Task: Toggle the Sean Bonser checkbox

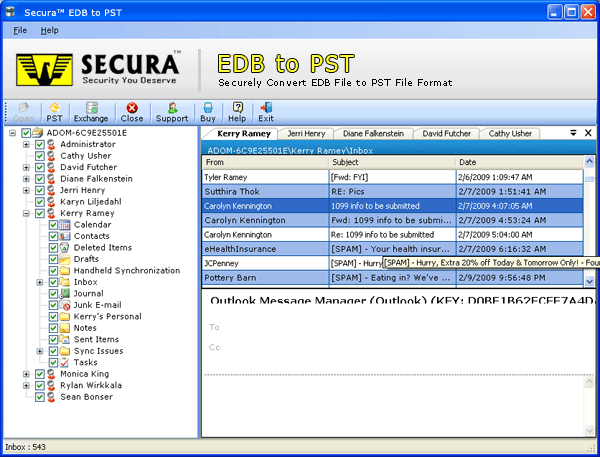Action: 40,397
